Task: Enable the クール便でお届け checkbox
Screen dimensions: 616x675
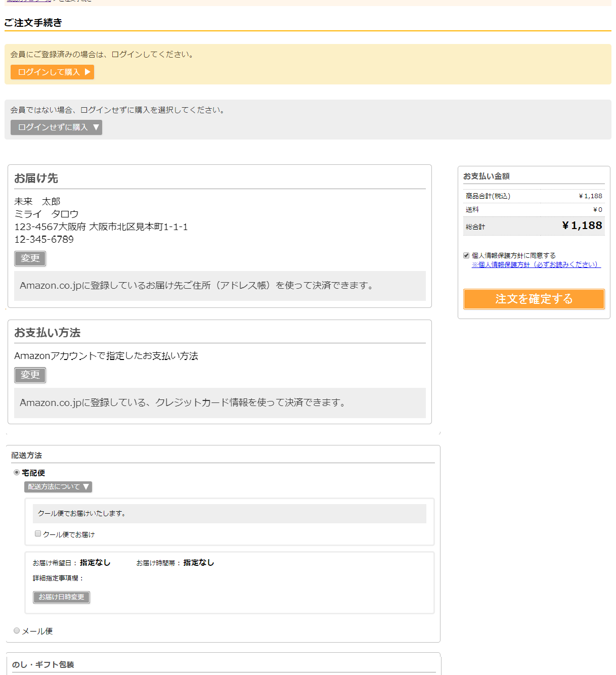Action: [38, 533]
